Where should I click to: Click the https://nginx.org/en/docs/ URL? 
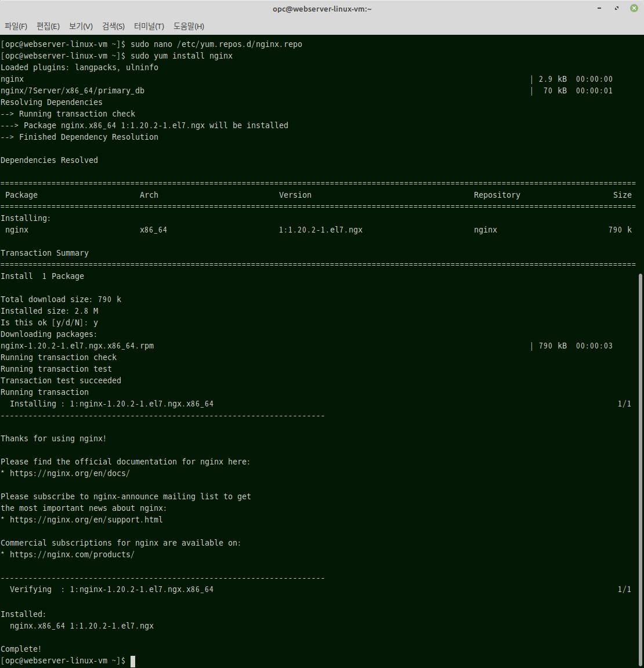[70, 473]
